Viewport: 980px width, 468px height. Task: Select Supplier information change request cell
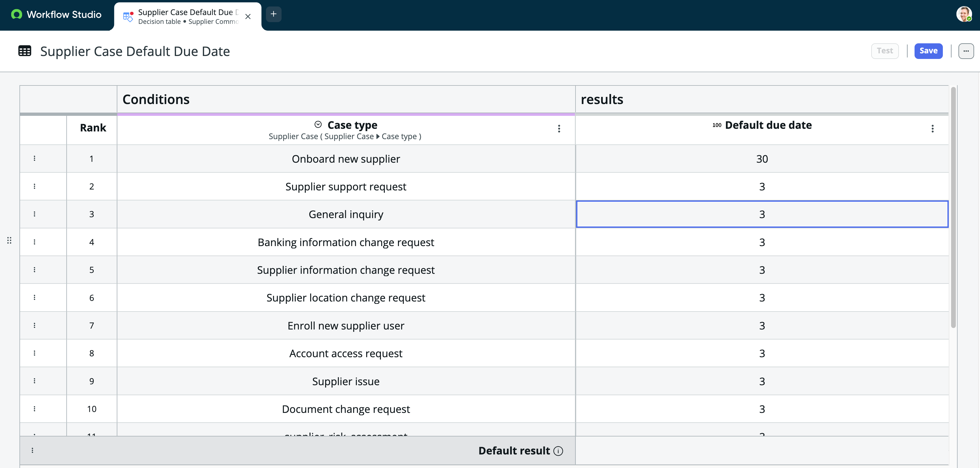(346, 270)
